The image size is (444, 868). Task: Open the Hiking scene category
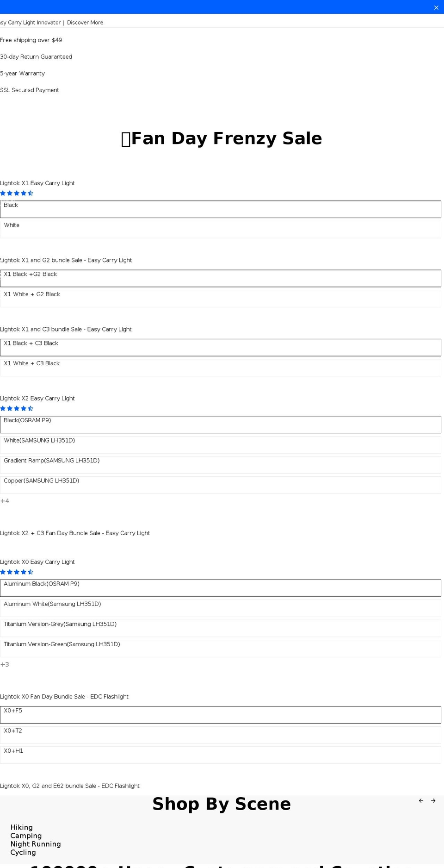21,827
